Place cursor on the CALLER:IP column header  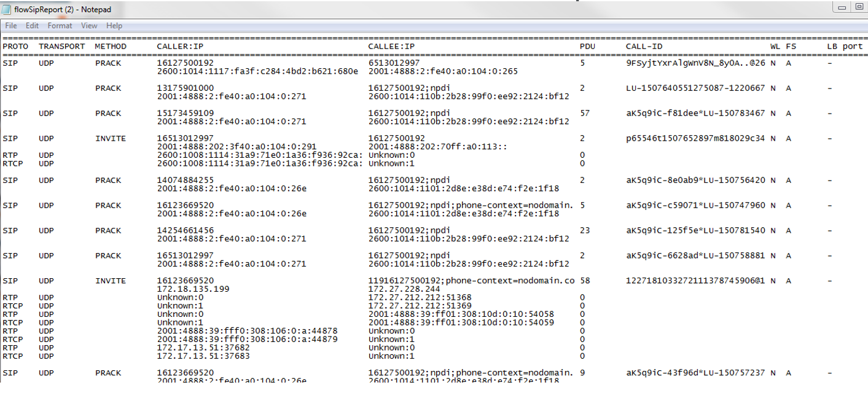pos(179,46)
